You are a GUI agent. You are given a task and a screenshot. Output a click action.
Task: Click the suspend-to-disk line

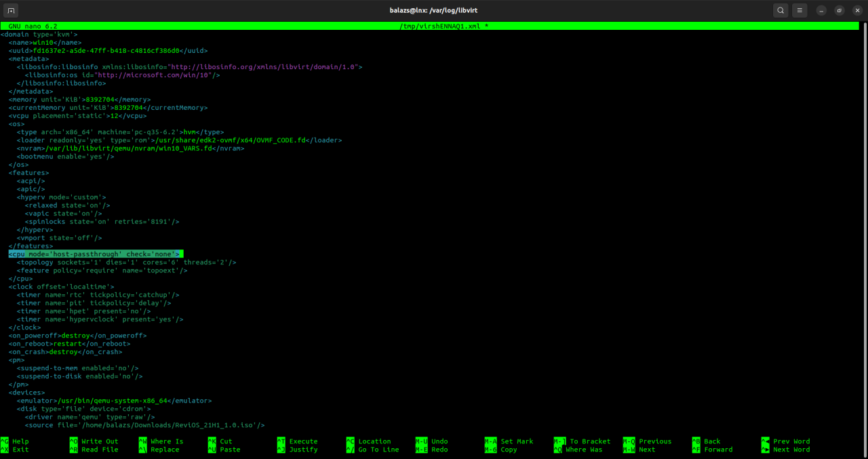[79, 376]
